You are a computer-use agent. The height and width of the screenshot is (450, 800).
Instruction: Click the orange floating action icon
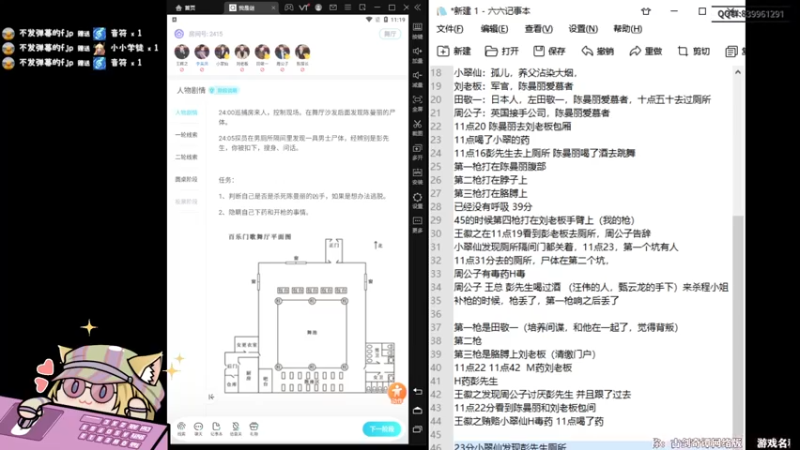click(x=397, y=392)
